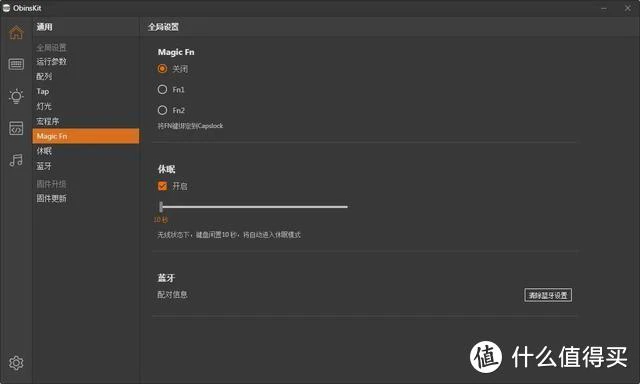Select Magic Fn in the left menu

(86, 136)
